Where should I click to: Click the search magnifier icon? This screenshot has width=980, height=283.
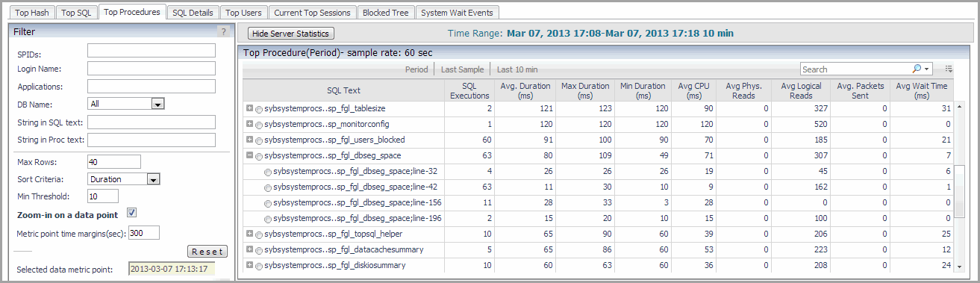click(917, 69)
